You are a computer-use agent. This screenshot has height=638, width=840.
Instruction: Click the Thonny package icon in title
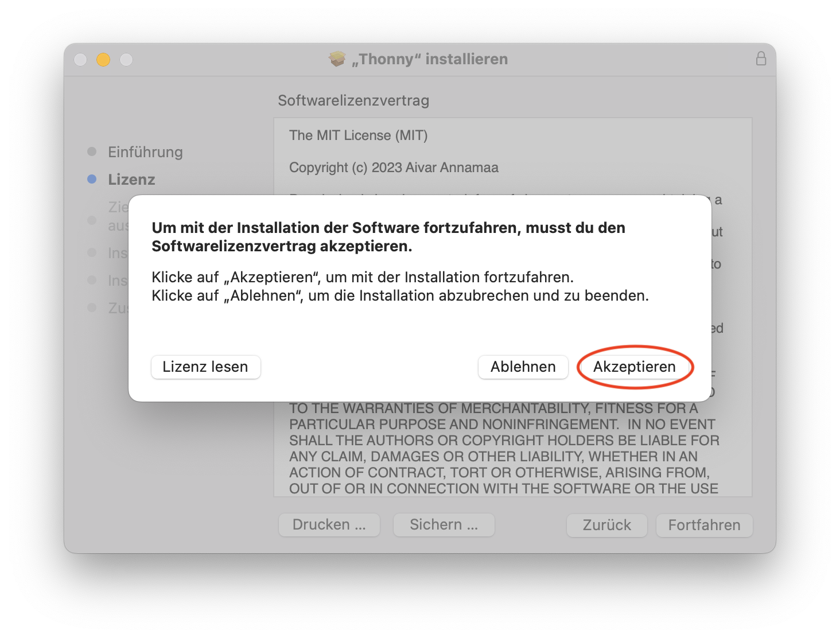tap(337, 59)
